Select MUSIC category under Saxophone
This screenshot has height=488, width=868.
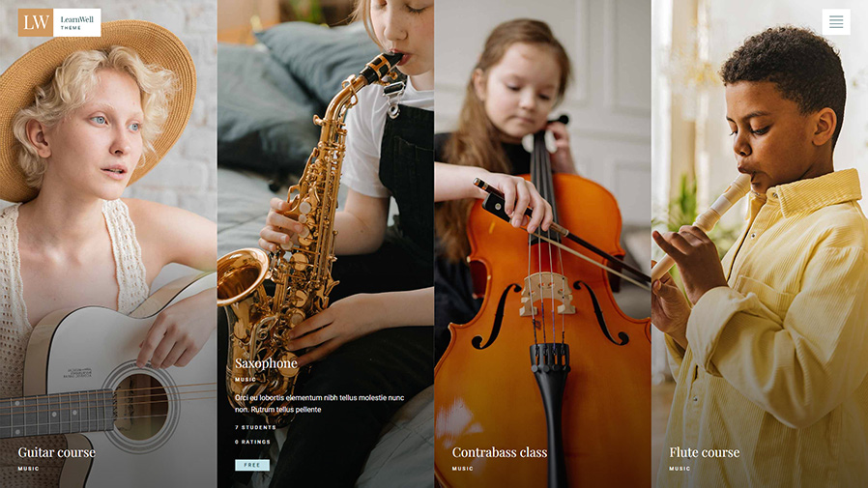[x=246, y=380]
